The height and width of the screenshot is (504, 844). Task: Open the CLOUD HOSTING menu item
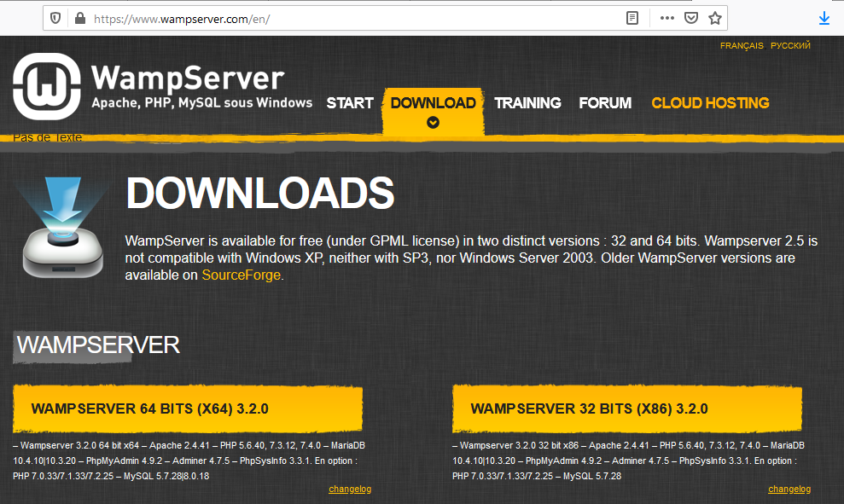coord(711,102)
